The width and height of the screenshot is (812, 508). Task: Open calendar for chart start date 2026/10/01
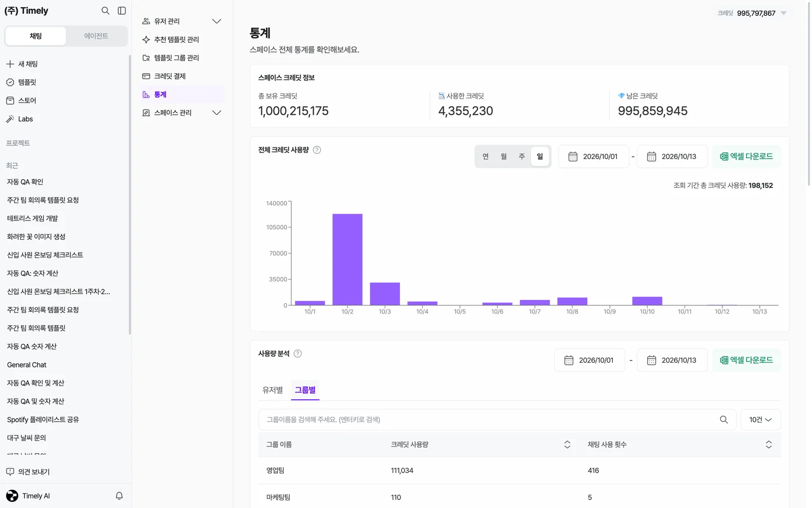[594, 156]
